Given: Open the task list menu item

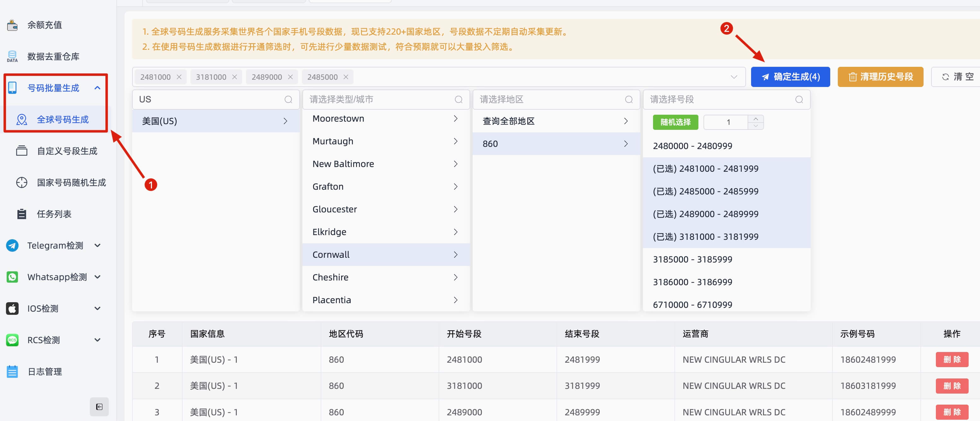Looking at the screenshot, I should pyautogui.click(x=54, y=214).
